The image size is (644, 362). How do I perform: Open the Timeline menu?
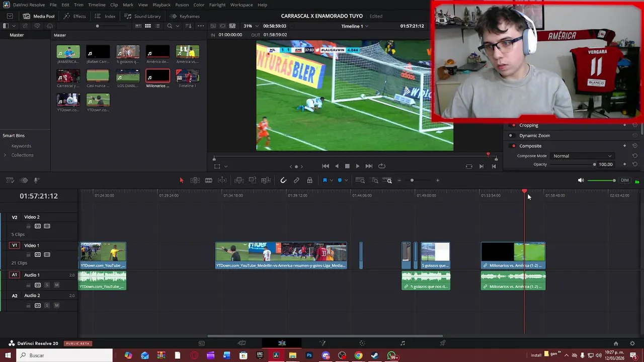97,5
